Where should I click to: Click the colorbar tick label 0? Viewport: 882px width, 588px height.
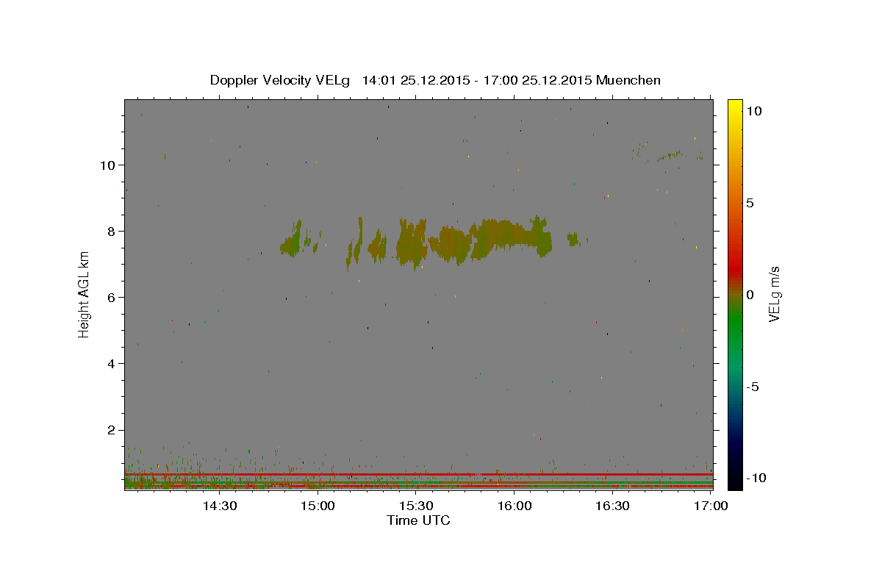coord(749,295)
